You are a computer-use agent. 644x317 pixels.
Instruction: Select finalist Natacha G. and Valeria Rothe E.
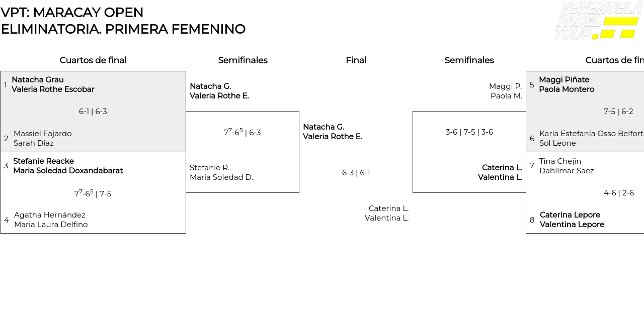[333, 132]
